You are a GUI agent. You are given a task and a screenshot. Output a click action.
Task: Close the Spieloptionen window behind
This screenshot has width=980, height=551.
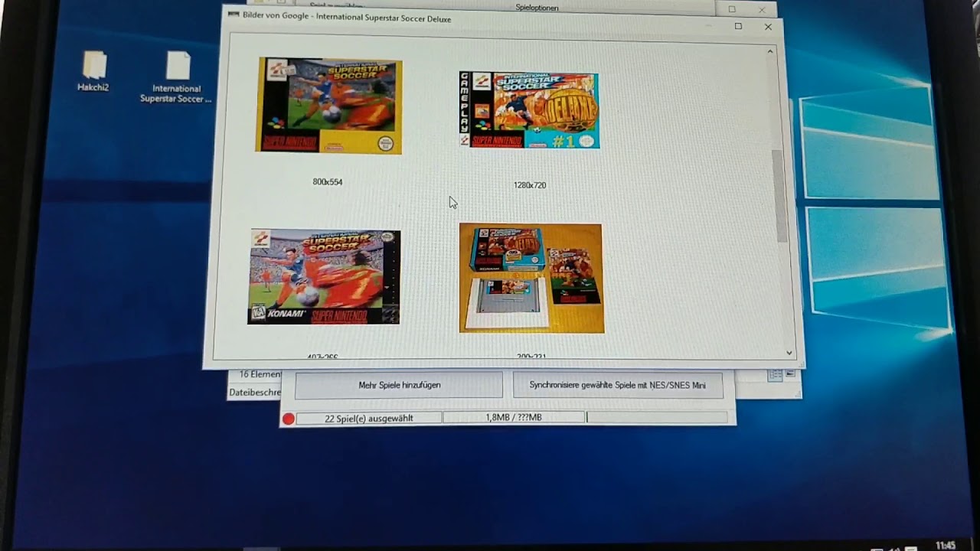762,10
